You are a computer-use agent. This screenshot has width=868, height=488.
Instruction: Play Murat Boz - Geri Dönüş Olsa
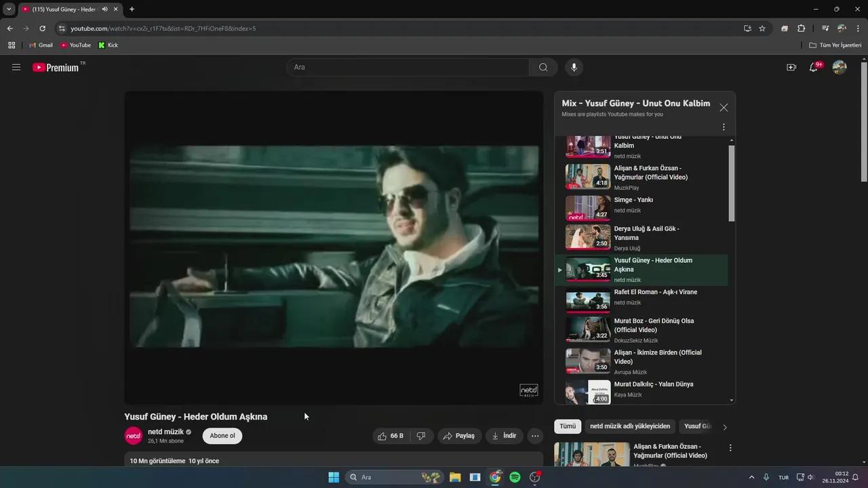[642, 330]
